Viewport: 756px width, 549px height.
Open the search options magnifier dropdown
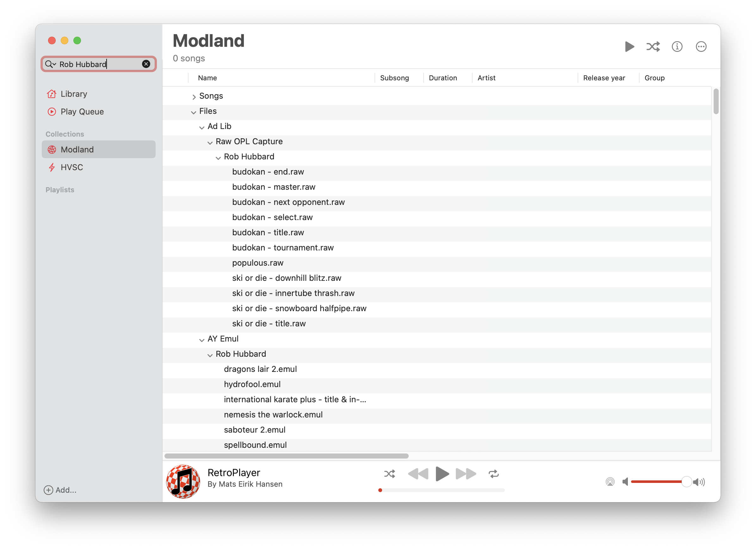point(50,64)
